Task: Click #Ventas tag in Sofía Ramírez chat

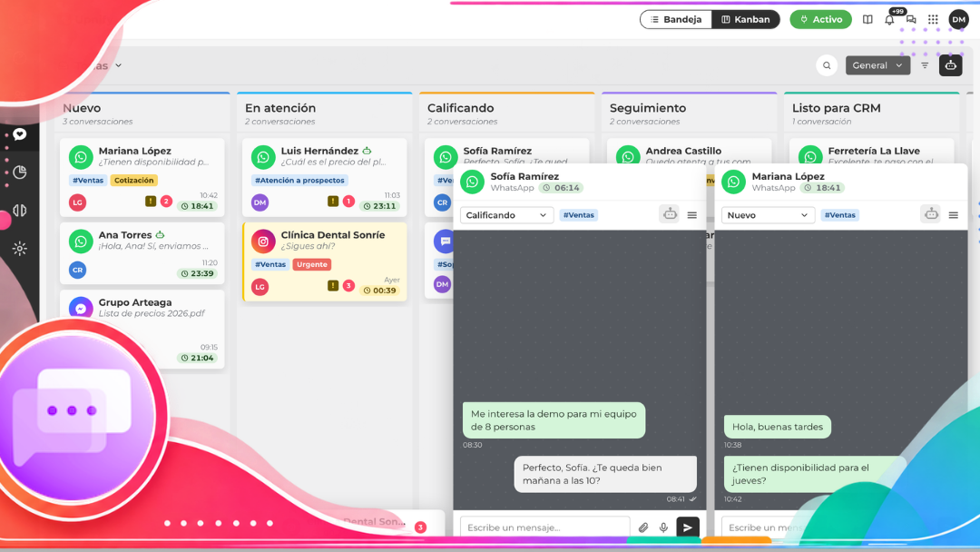Action: (x=579, y=215)
